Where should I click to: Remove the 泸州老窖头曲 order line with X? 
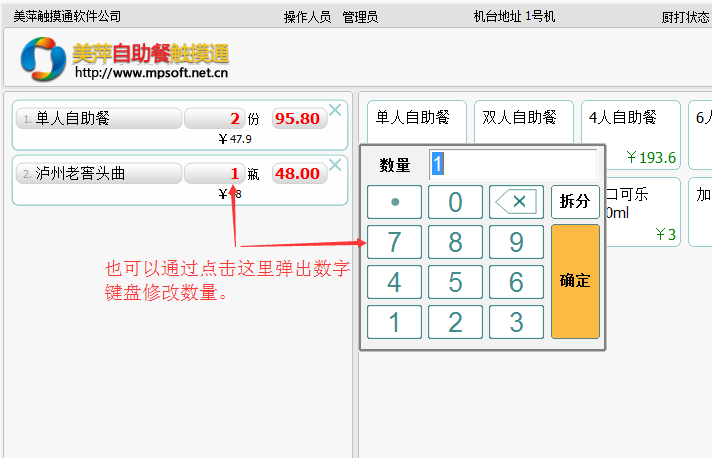pyautogui.click(x=335, y=165)
